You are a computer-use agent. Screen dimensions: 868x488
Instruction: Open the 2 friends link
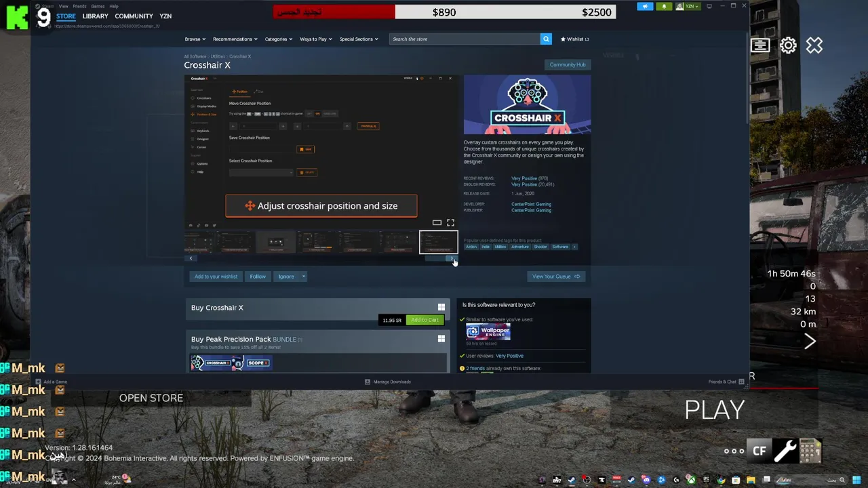(475, 368)
